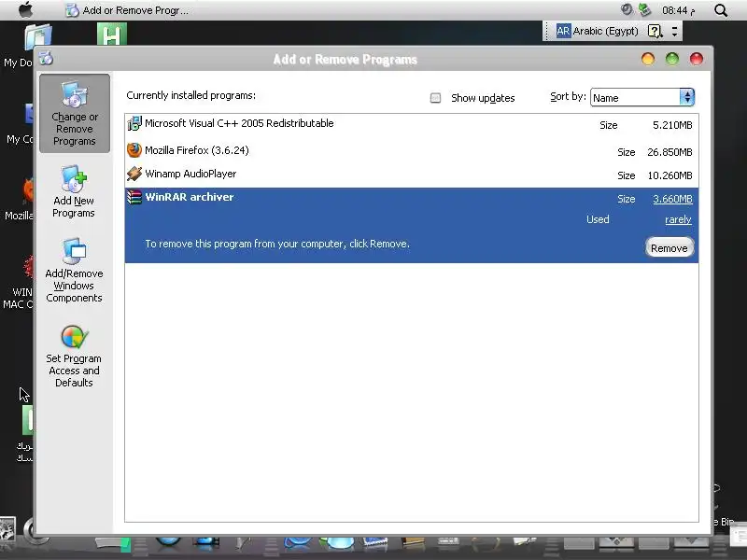
Task: Click the Arabic (Egypt) language label
Action: 605,31
